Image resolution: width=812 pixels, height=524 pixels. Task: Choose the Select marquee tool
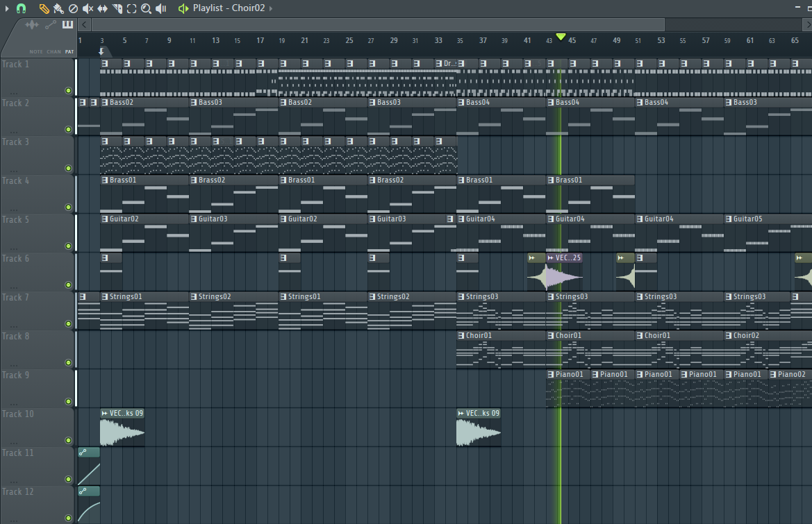(x=131, y=8)
